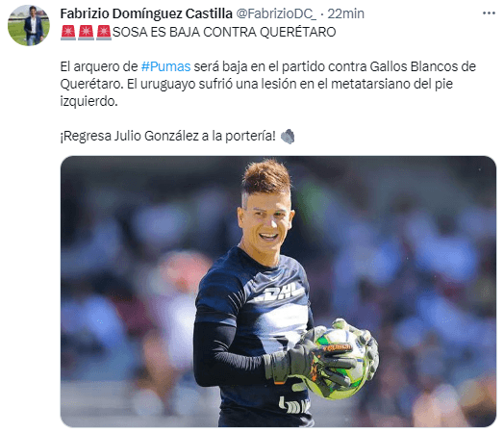This screenshot has width=504, height=433.
Task: Click the words El arquero de
Action: coord(99,66)
